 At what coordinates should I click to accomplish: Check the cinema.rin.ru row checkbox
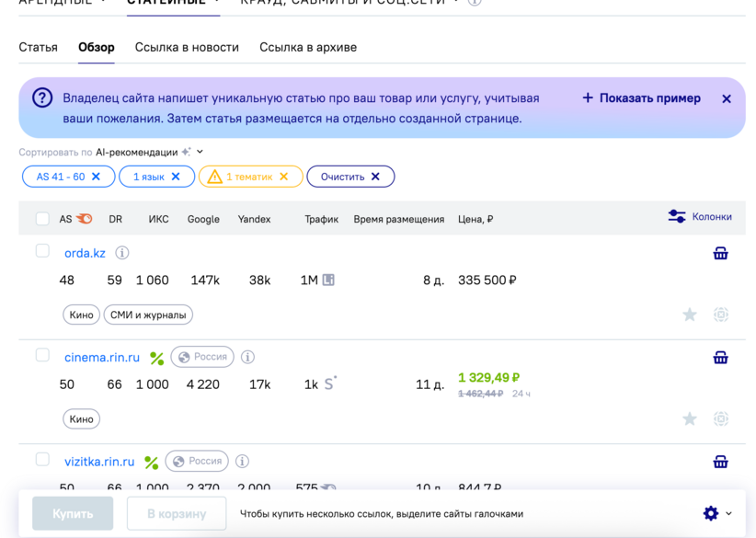coord(42,355)
